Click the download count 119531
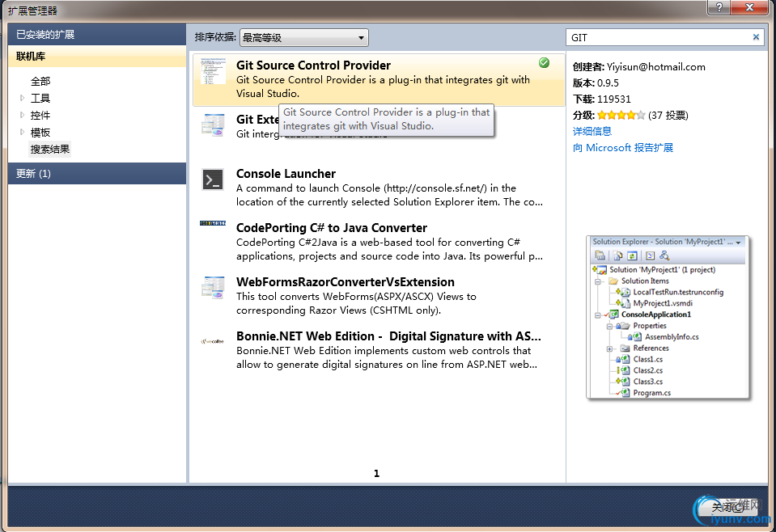The image size is (776, 532). click(x=613, y=99)
